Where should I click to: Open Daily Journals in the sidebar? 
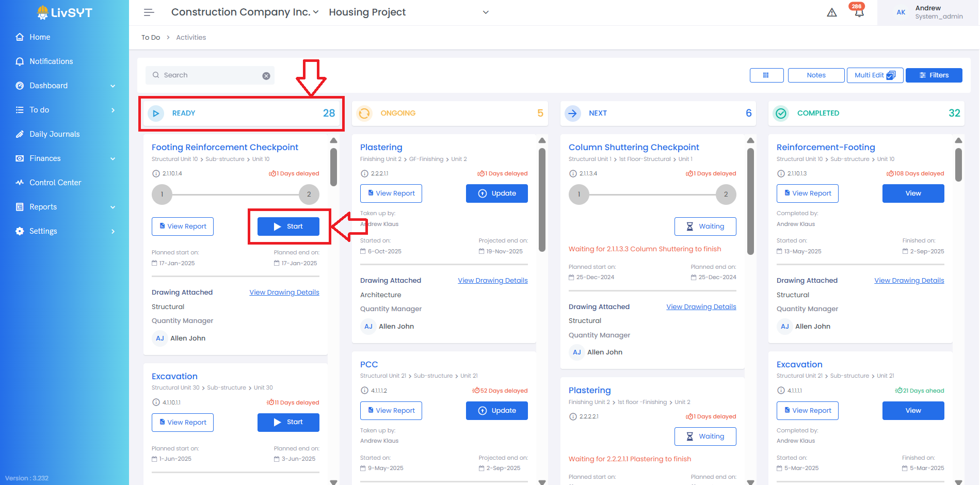[x=54, y=134]
